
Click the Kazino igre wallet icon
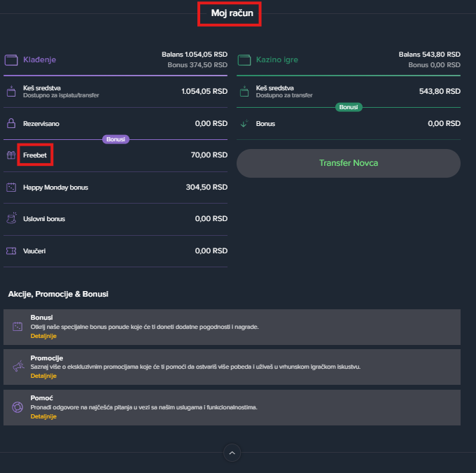[x=244, y=60]
